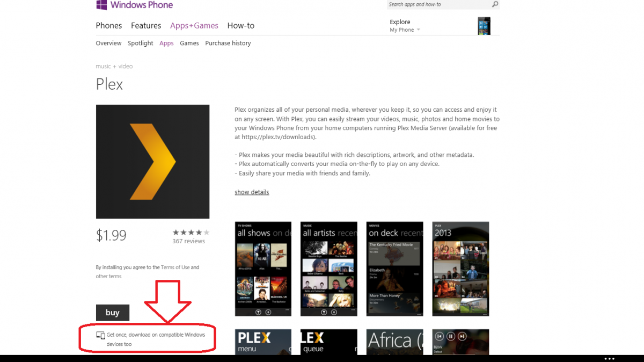Click 'Get once, download on compatible Windows' text

[156, 335]
